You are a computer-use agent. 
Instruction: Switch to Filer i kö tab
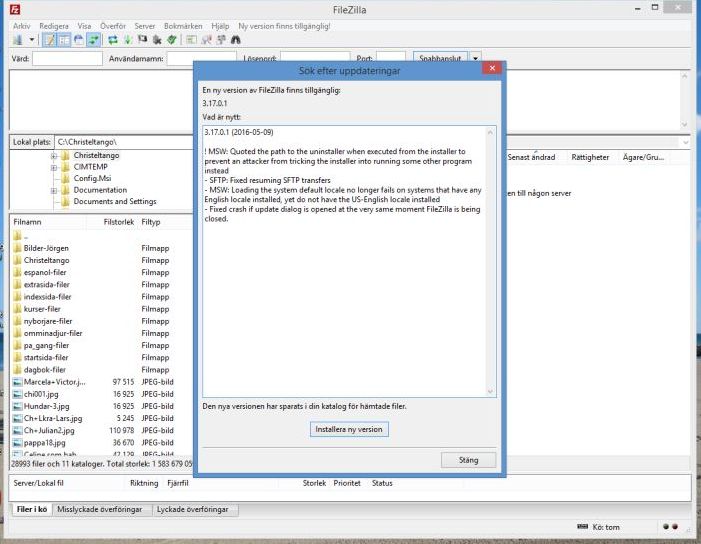click(x=32, y=509)
